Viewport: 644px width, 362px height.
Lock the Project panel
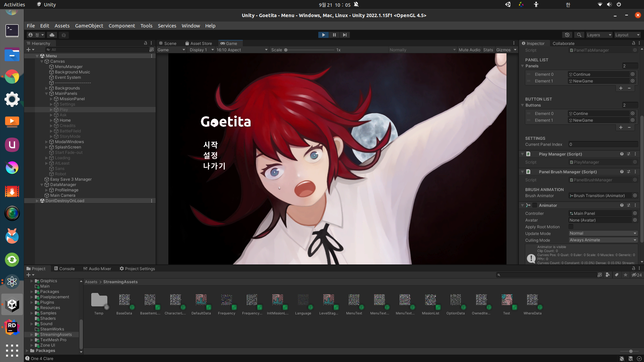point(634,268)
